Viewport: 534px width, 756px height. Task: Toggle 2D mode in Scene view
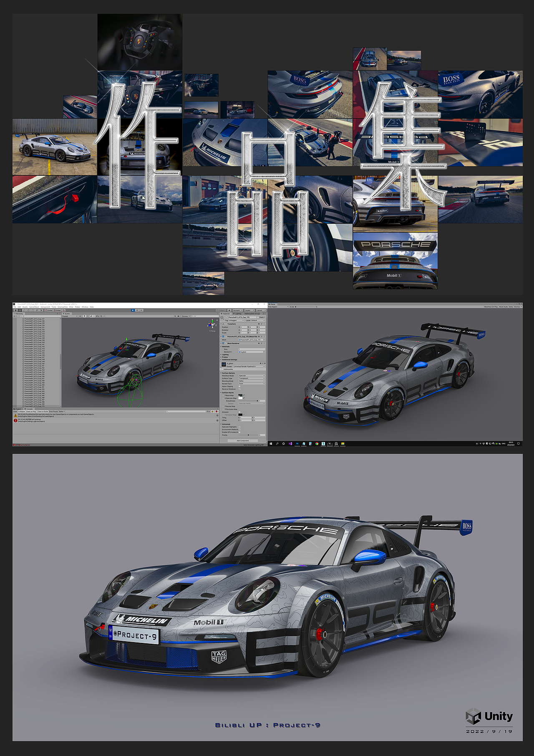pyautogui.click(x=80, y=316)
